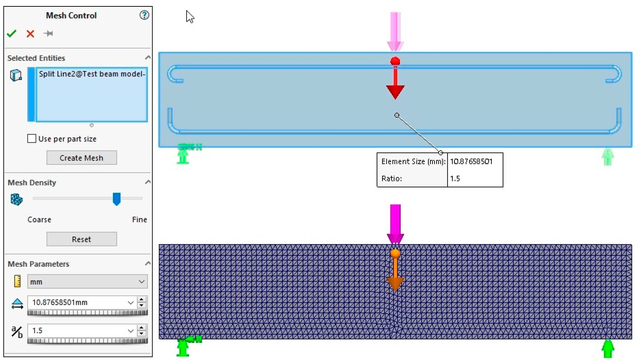Viewport: 636px width, 364px height.
Task: Open element size value dropdown arrow
Action: click(x=130, y=303)
